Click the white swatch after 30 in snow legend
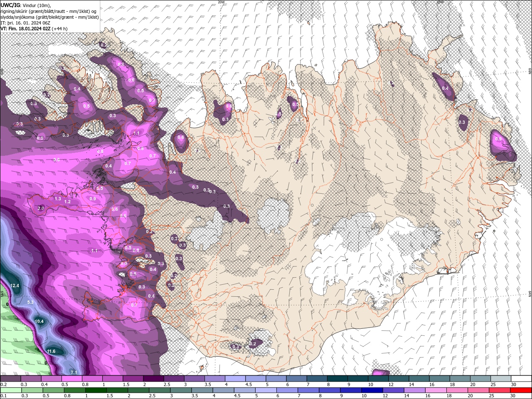 pyautogui.click(x=522, y=379)
